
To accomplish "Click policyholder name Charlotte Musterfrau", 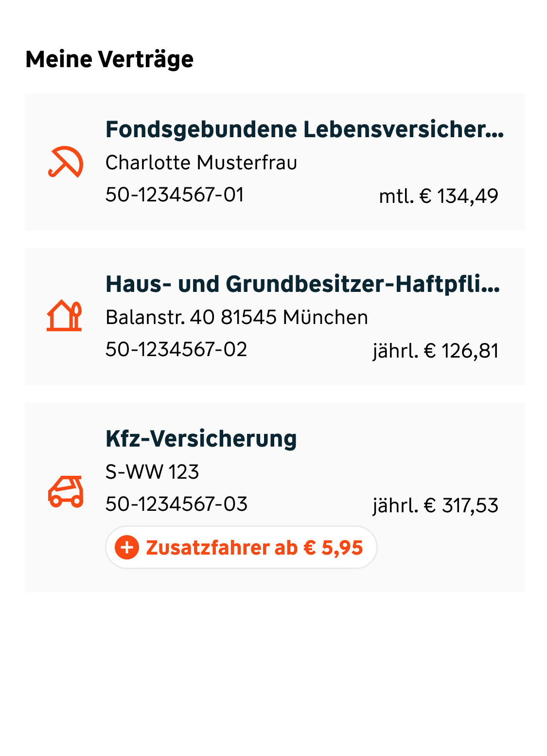I will 201,163.
